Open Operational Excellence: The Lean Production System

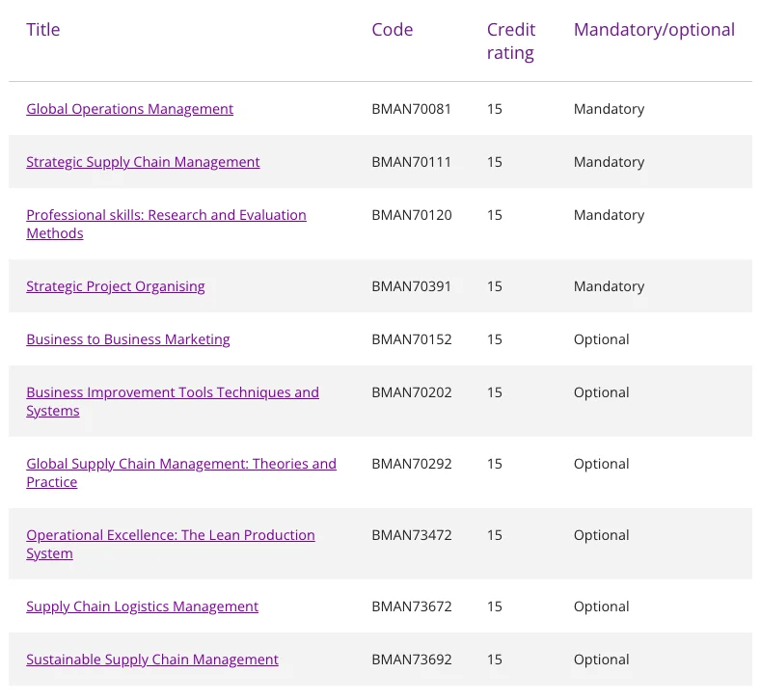coord(170,535)
